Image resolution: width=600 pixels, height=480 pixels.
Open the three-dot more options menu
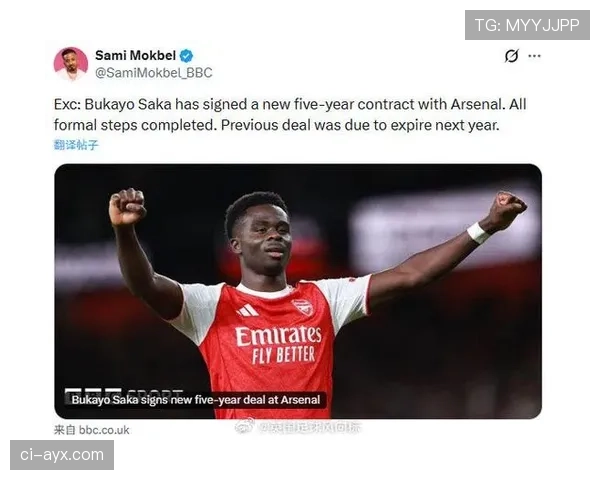point(534,56)
